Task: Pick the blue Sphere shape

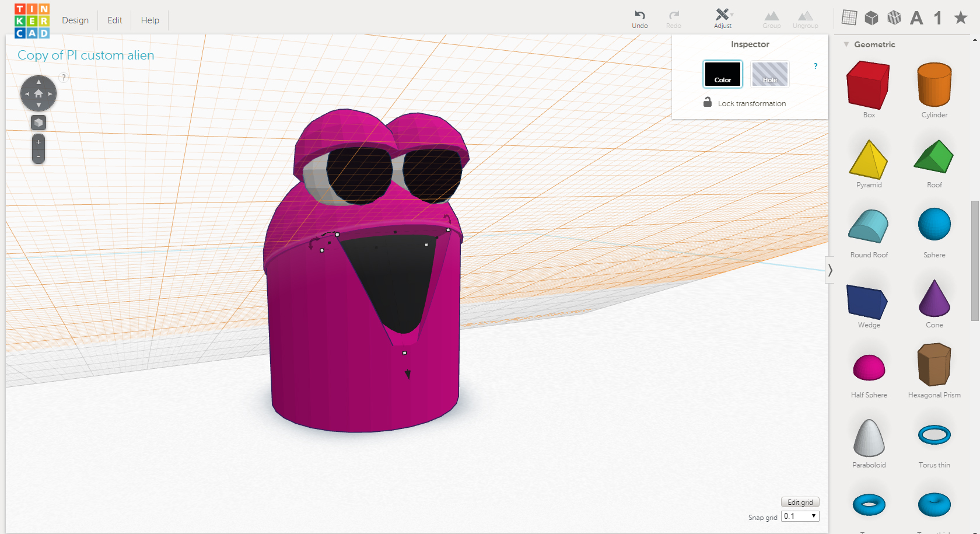Action: click(x=935, y=224)
